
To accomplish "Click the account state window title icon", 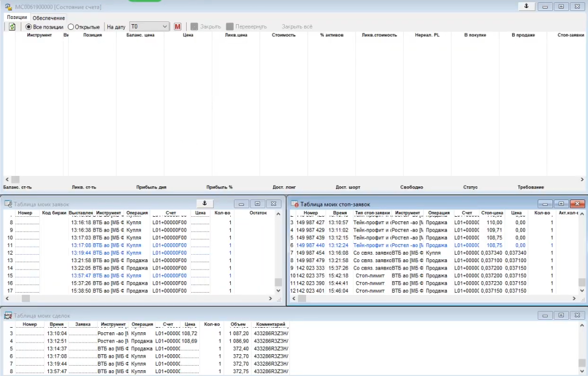I will pyautogui.click(x=8, y=7).
